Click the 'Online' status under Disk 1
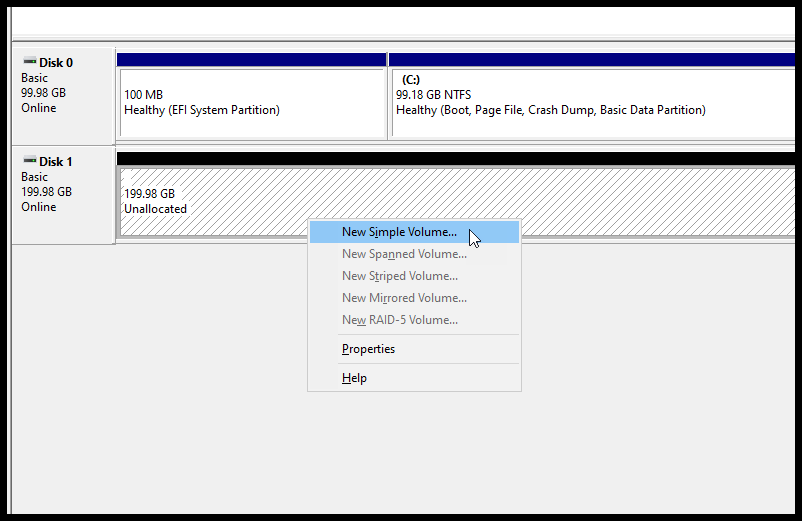Screen dimensions: 802x521 click(x=39, y=207)
